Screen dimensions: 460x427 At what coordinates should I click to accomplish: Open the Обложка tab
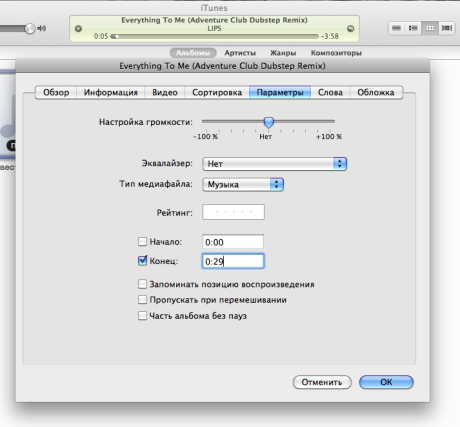click(376, 92)
